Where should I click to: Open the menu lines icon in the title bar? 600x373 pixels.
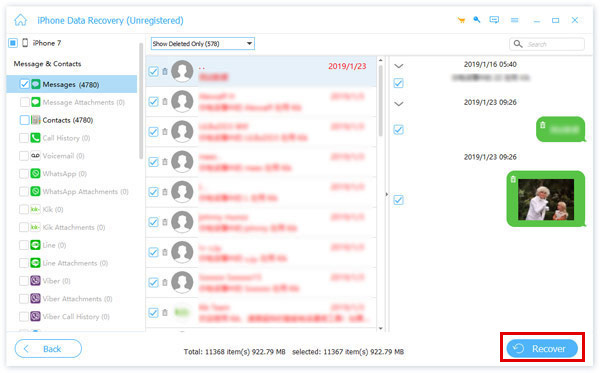[515, 20]
